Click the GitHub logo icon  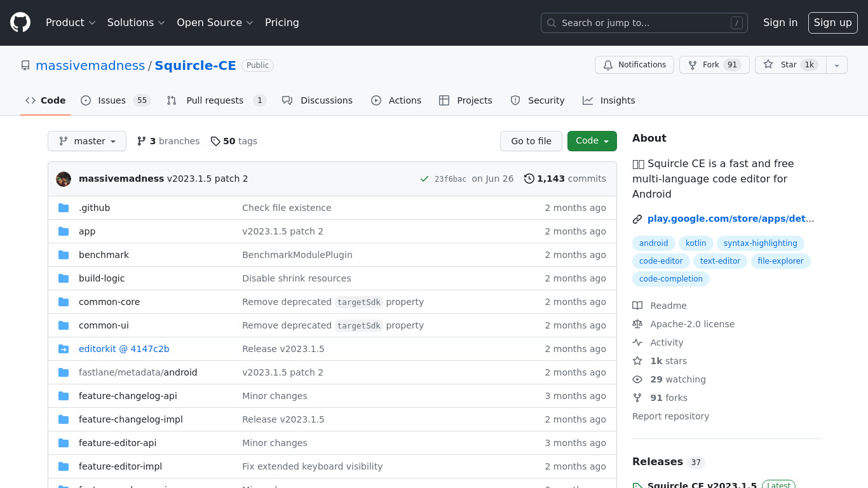[x=20, y=22]
